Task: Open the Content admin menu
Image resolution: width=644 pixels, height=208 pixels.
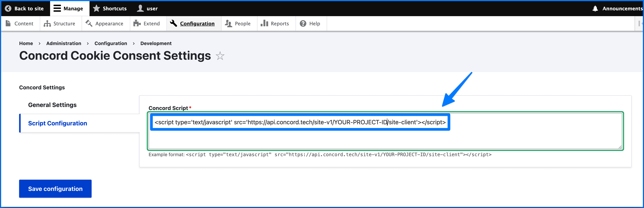Action: (x=20, y=23)
